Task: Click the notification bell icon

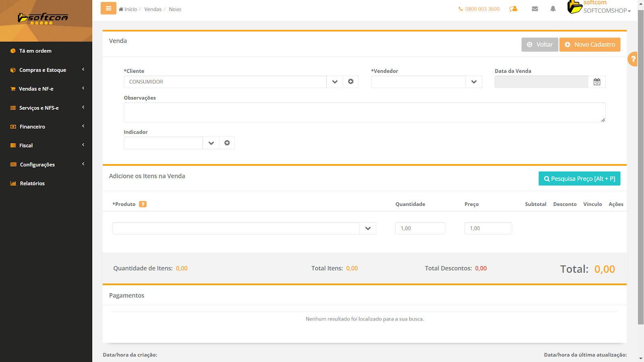Action: click(x=553, y=9)
